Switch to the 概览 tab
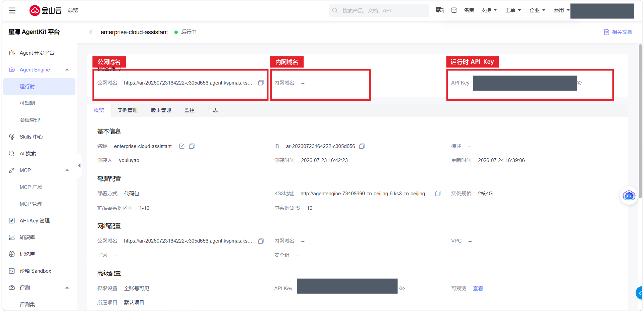The image size is (644, 312). coord(99,110)
